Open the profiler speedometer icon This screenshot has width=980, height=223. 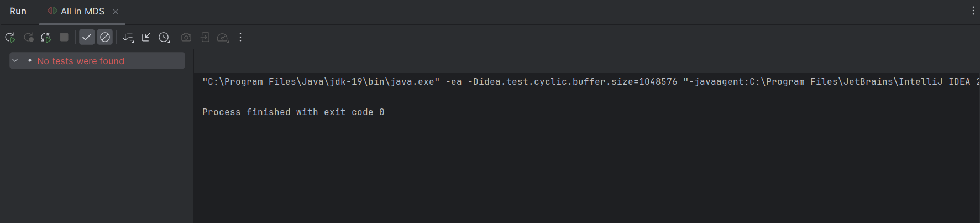pos(223,38)
